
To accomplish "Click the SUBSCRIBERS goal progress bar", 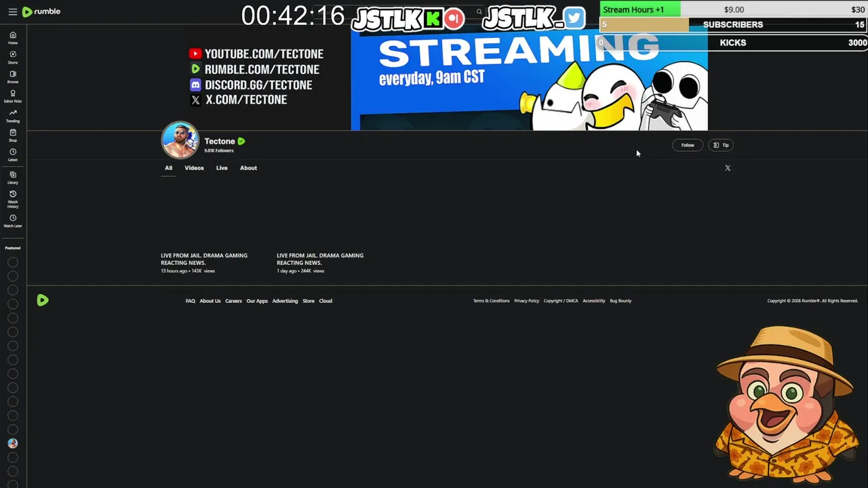I will pyautogui.click(x=733, y=24).
